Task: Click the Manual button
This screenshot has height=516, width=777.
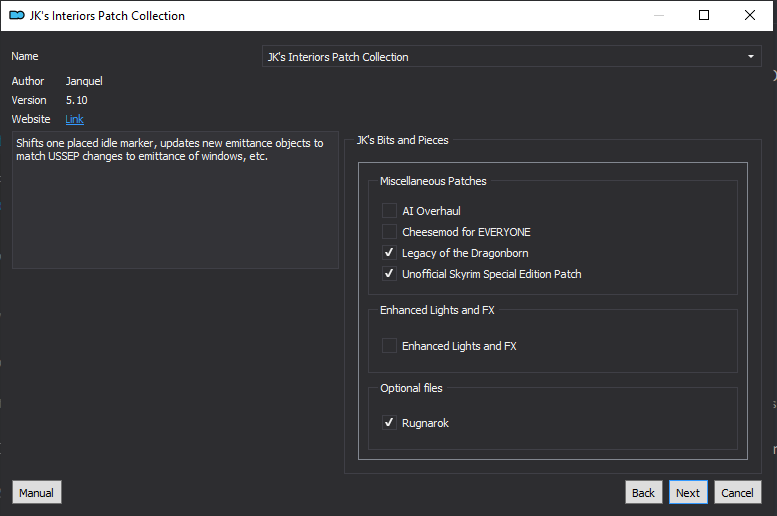Action: pyautogui.click(x=37, y=492)
